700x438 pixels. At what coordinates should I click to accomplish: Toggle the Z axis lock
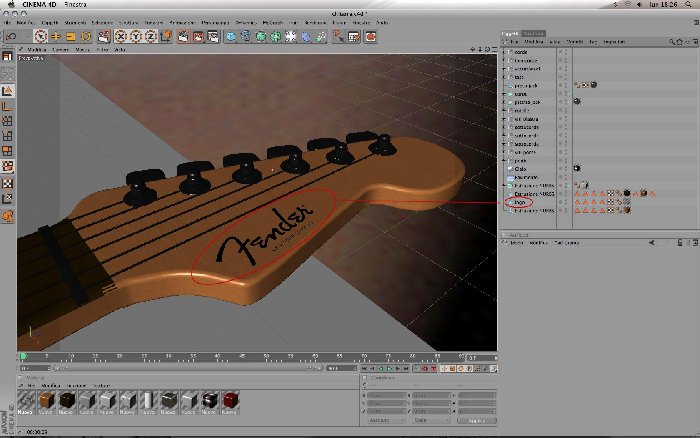tap(151, 36)
